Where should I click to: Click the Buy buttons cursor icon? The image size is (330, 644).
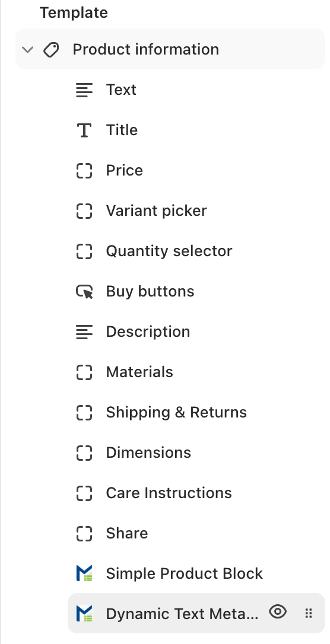84,292
